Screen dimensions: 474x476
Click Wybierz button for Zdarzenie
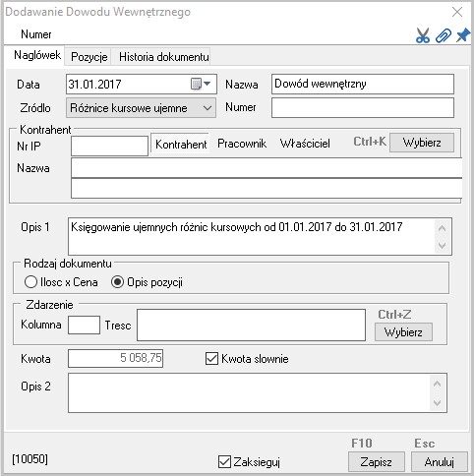pyautogui.click(x=403, y=332)
